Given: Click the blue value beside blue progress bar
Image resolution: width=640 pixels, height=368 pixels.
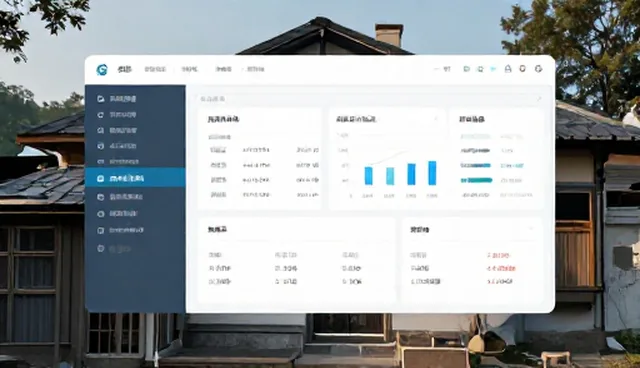Looking at the screenshot, I should tap(512, 166).
